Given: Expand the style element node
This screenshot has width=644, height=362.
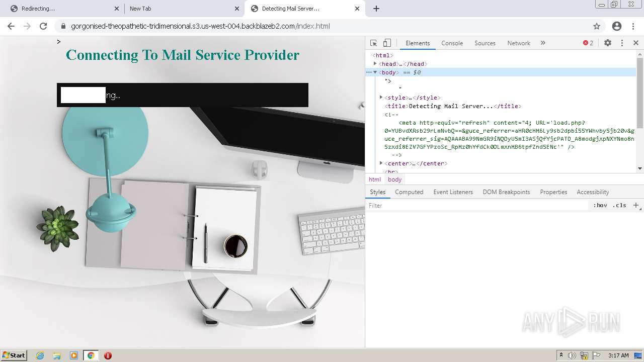Looking at the screenshot, I should pos(381,98).
